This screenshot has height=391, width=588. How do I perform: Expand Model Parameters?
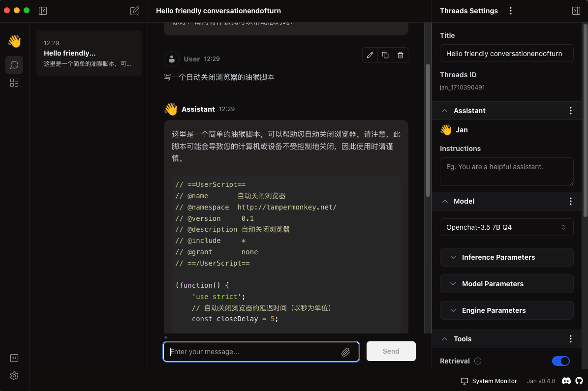coord(506,284)
